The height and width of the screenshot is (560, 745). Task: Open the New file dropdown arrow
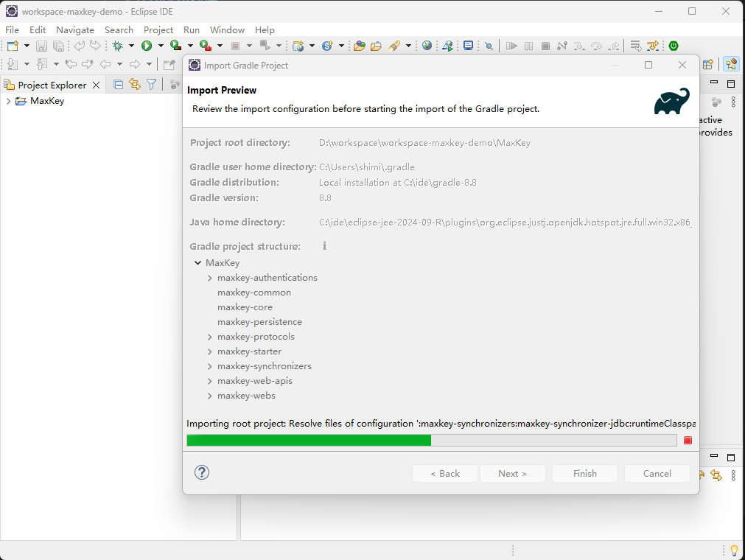[x=27, y=46]
